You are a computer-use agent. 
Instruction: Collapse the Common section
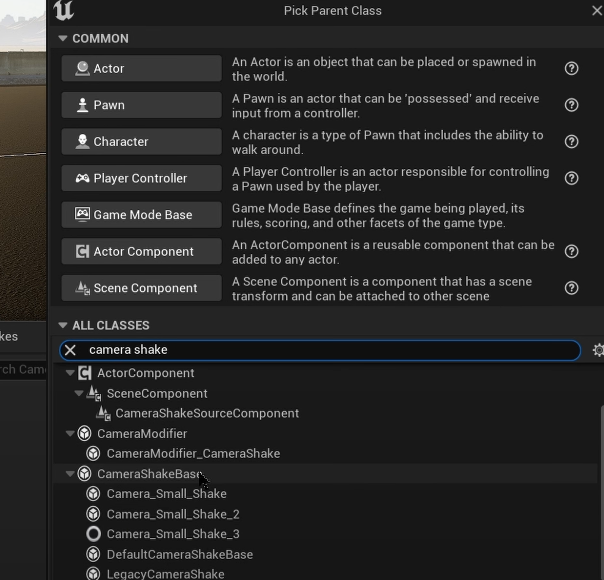coord(63,38)
